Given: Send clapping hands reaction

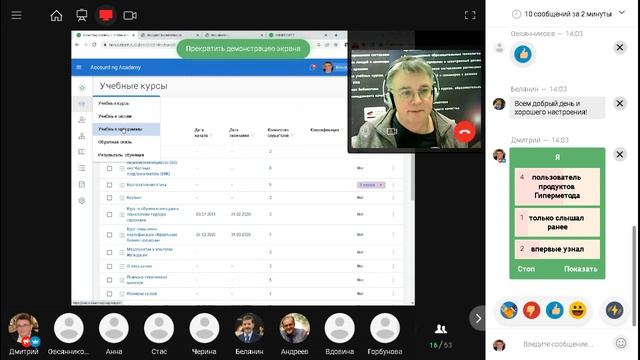Looking at the screenshot, I should coord(509,310).
